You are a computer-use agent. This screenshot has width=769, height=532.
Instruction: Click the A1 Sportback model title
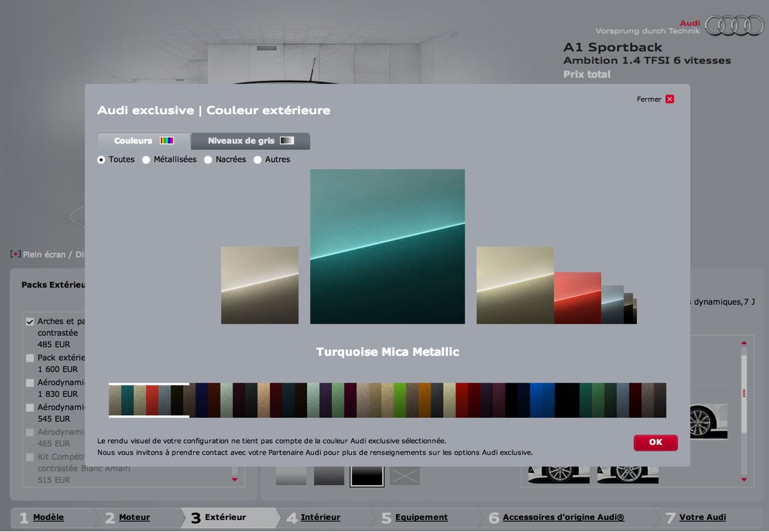click(613, 47)
